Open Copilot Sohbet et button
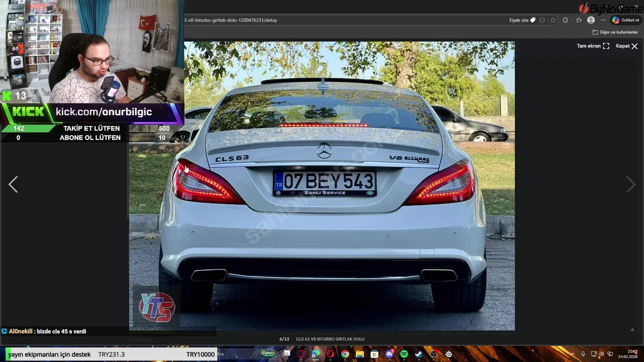Viewport: 644px width, 362px height. pos(625,20)
